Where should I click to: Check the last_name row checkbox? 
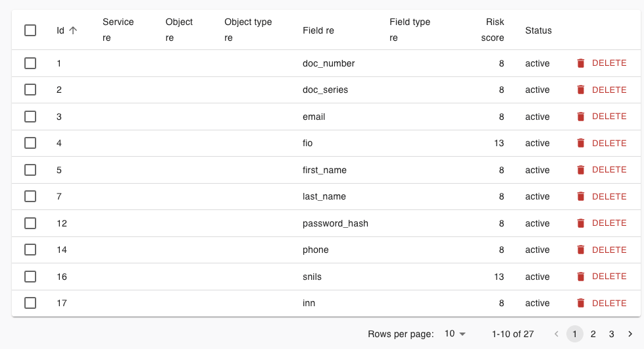pyautogui.click(x=30, y=196)
